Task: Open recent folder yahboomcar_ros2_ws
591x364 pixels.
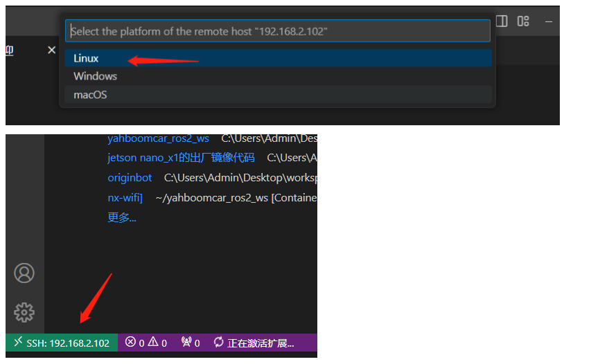Action: (158, 138)
